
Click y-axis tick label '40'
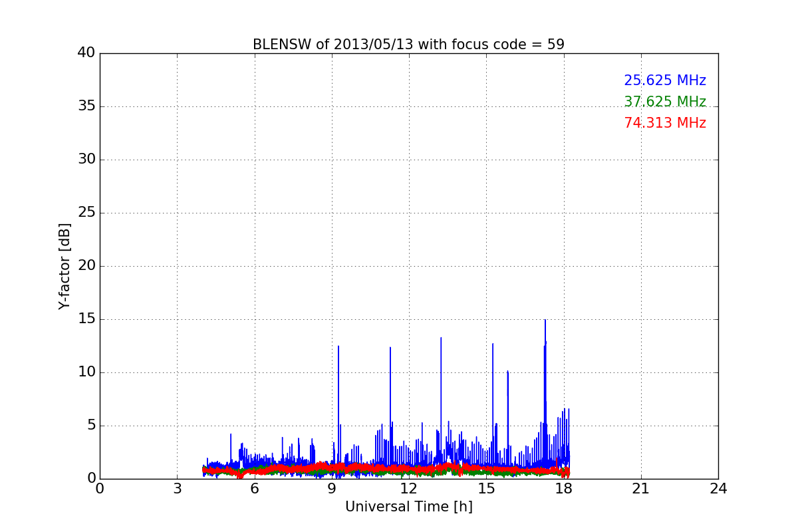(86, 53)
